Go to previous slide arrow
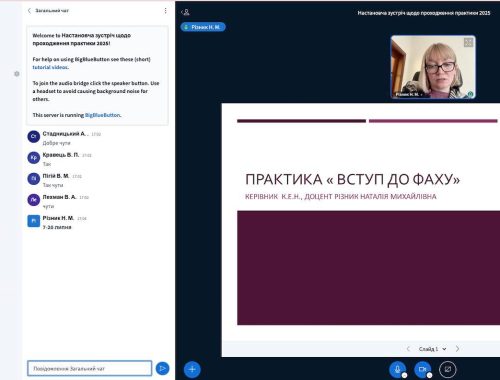This screenshot has width=500, height=380. (x=408, y=349)
